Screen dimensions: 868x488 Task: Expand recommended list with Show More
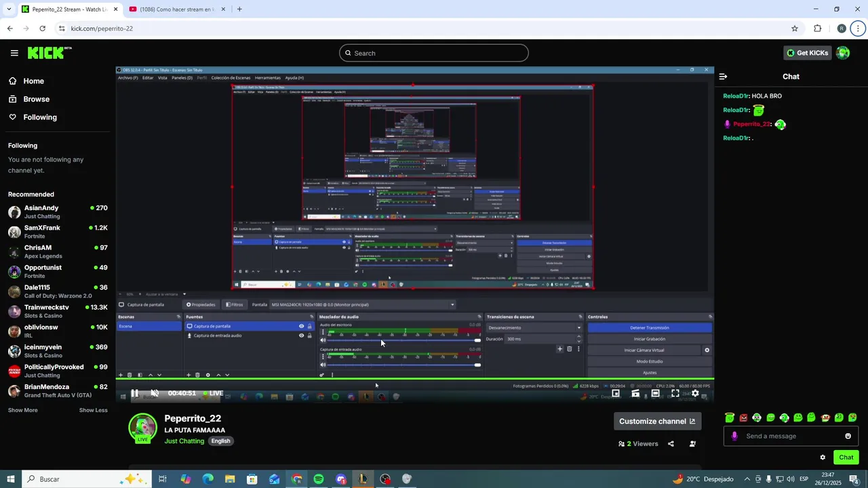coord(23,410)
